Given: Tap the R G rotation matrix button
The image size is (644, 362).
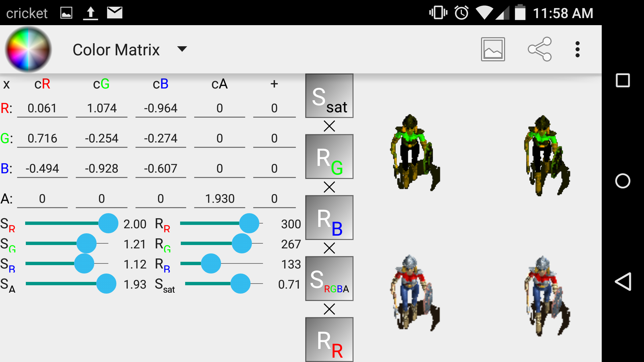Looking at the screenshot, I should click(329, 157).
